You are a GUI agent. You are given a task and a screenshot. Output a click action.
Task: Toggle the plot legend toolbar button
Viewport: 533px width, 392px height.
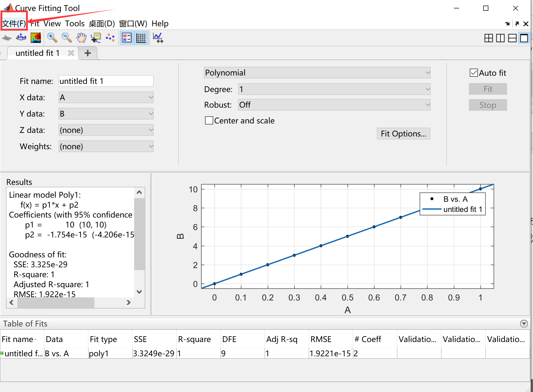click(x=127, y=38)
